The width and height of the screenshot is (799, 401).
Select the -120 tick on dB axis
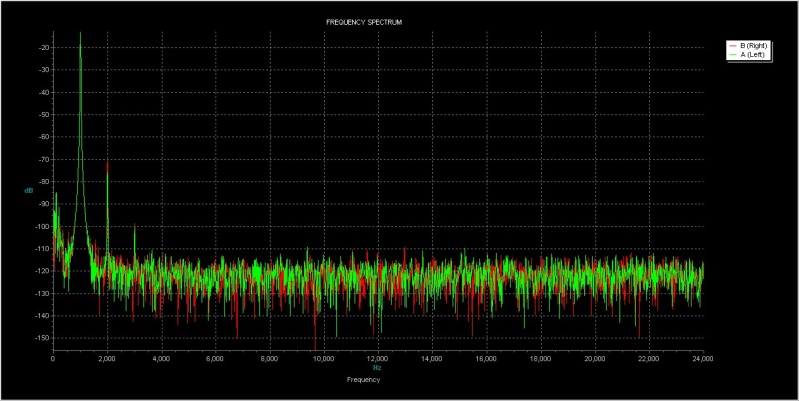[42, 271]
